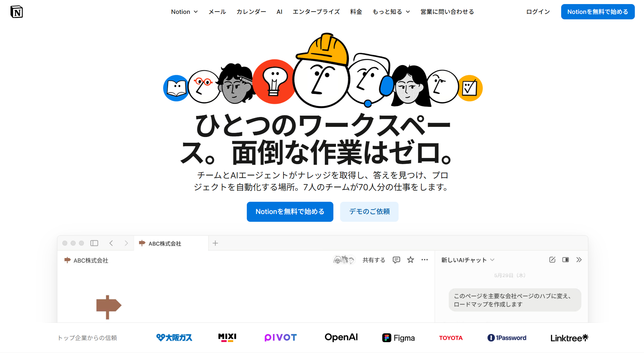The height and width of the screenshot is (353, 644).
Task: Click the blue Notionを無料で始める hero button
Action: (290, 212)
